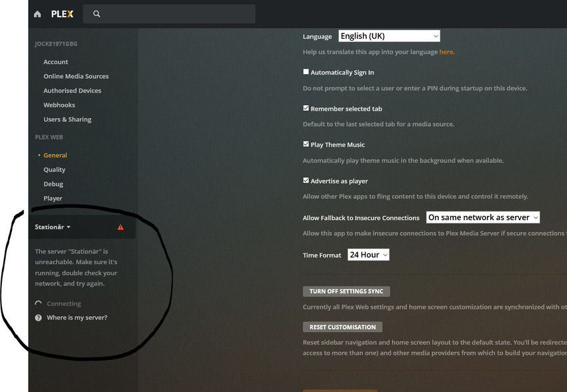567x392 pixels.
Task: Open Online Media Sources settings
Action: (76, 76)
